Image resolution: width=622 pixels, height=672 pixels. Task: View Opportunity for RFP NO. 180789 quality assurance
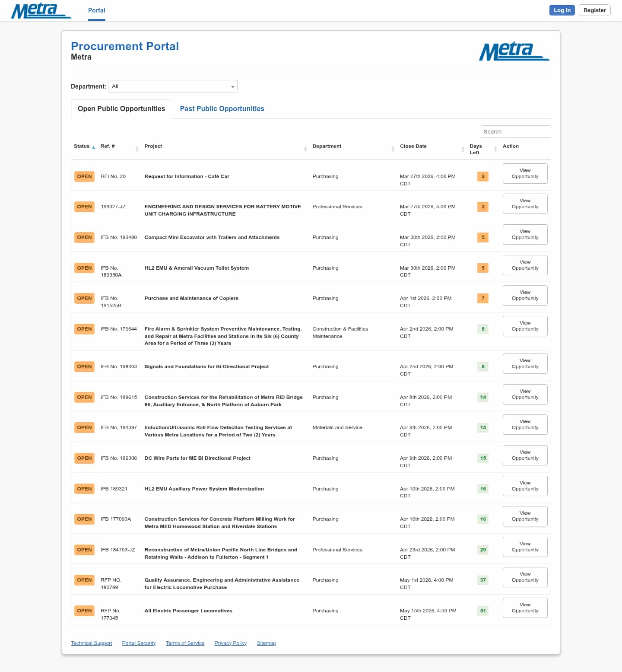point(525,577)
